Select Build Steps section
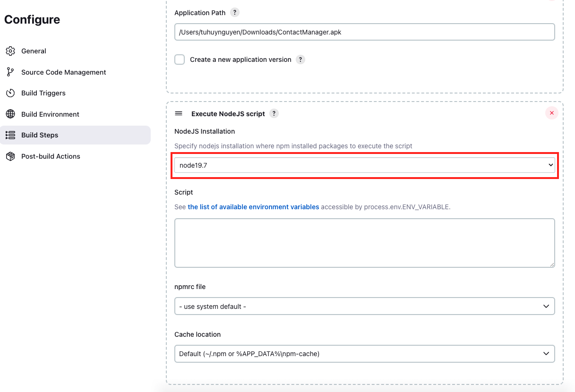575x392 pixels. 75,135
